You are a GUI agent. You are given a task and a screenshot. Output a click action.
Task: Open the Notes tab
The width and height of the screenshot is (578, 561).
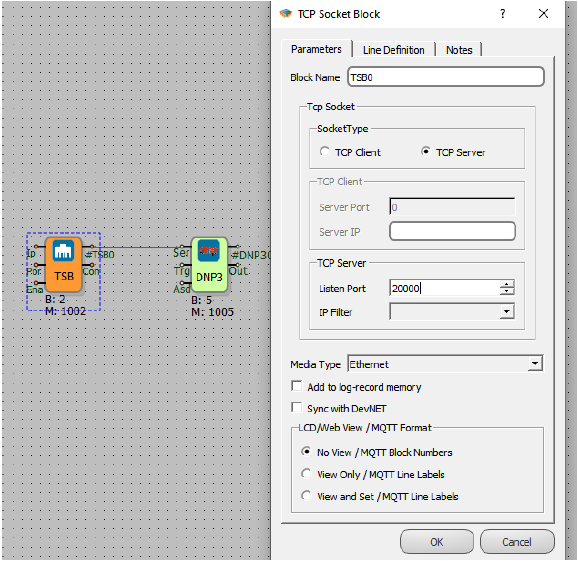[x=459, y=50]
